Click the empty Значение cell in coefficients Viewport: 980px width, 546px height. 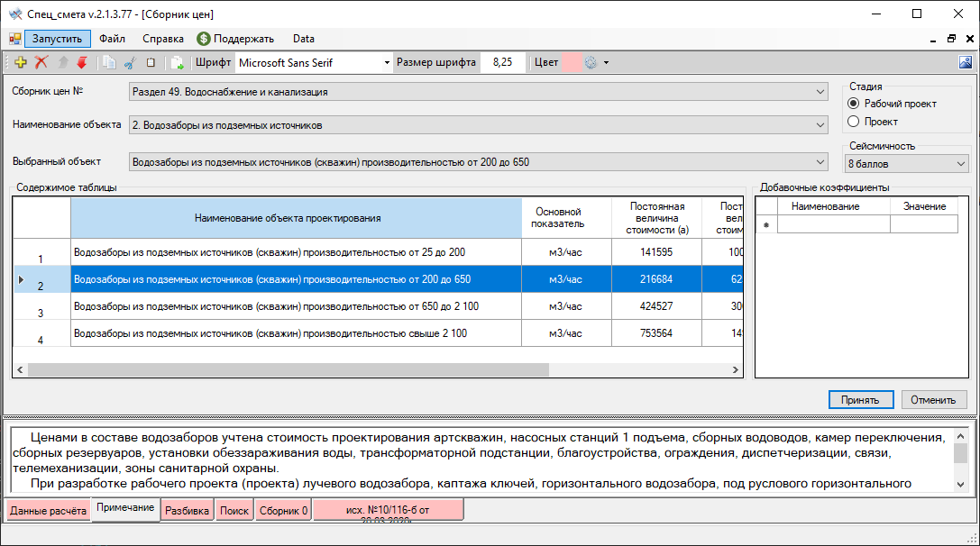click(924, 224)
